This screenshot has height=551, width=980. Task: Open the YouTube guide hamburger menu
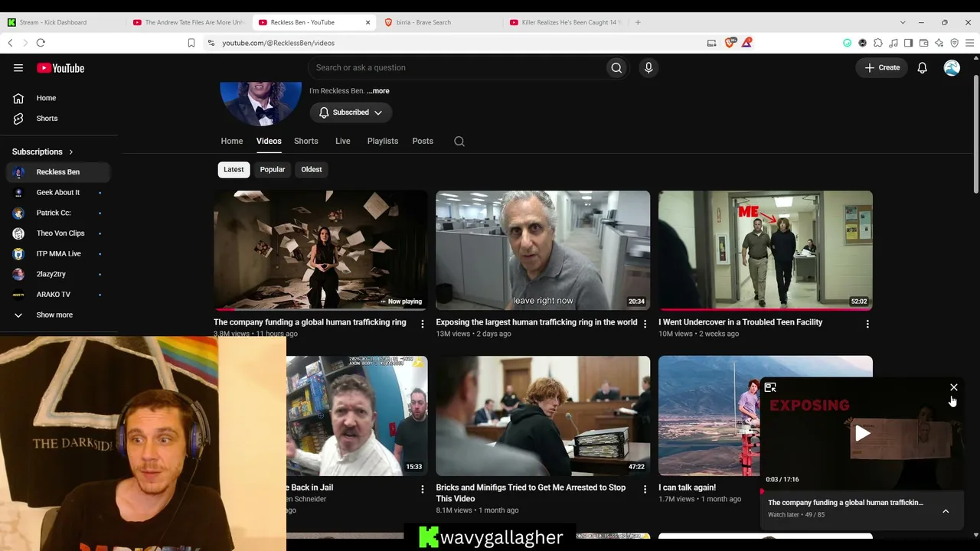point(18,68)
